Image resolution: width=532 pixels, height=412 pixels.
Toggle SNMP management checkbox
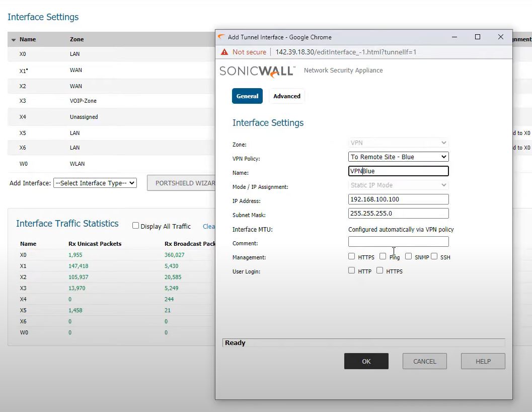click(408, 256)
